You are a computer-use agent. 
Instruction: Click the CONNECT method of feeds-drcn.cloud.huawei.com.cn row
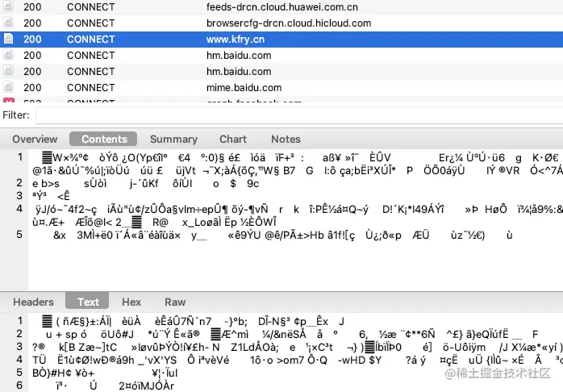(91, 6)
